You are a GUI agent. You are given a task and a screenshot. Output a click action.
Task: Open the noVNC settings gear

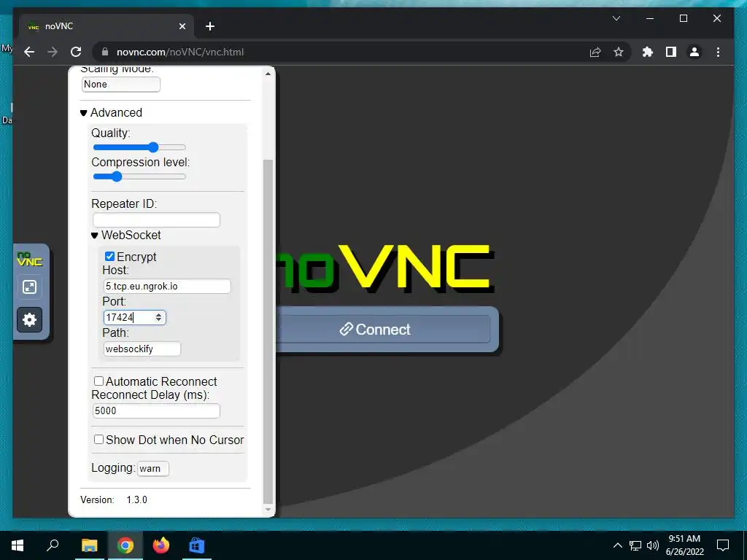click(x=29, y=319)
